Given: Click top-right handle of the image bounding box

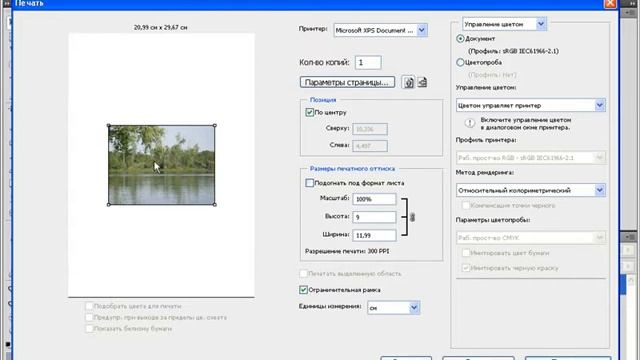Looking at the screenshot, I should (215, 126).
